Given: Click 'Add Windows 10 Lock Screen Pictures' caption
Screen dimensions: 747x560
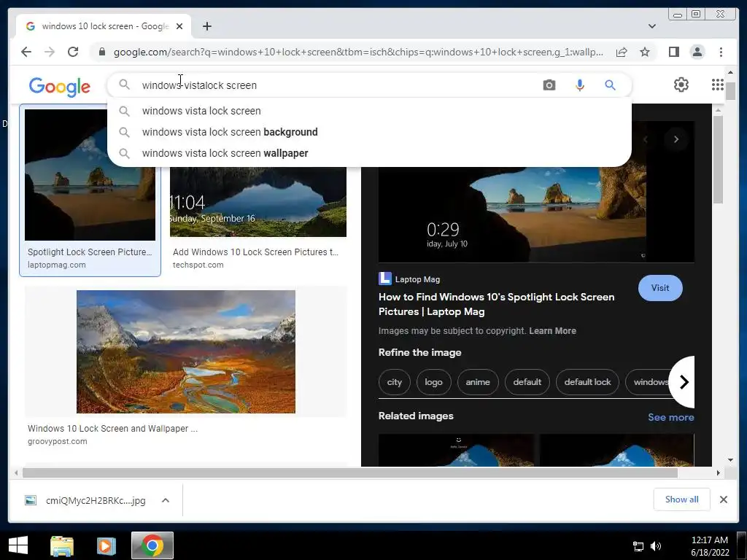Looking at the screenshot, I should [255, 252].
